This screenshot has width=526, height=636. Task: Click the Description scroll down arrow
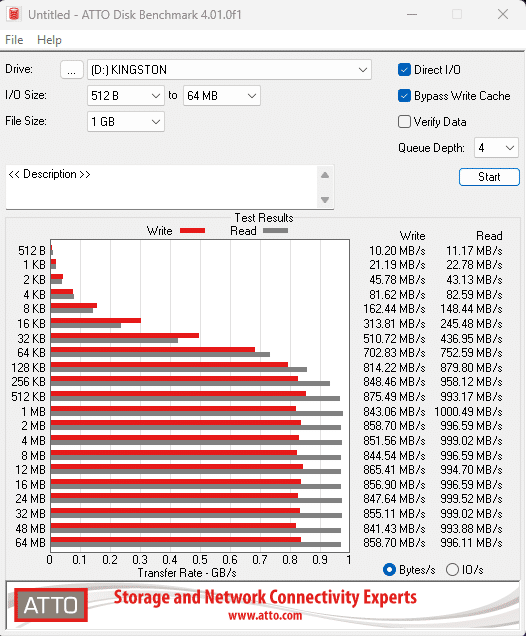pos(325,200)
